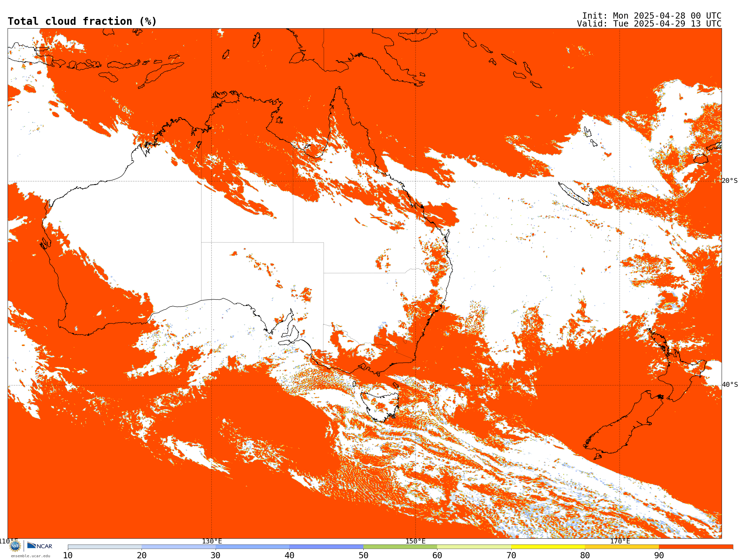
Task: Click the 'Valid: Tue 2025-04-29 13 UTC' text
Action: point(649,24)
